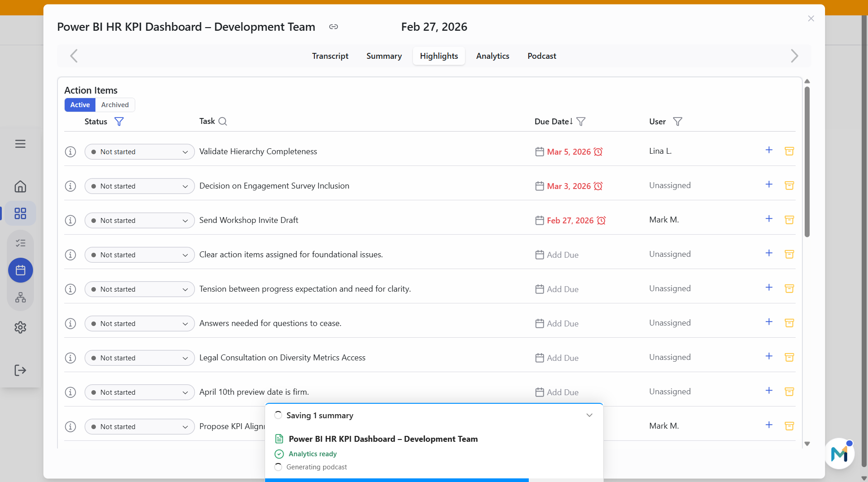
Task: Show info for Validate Hierarchy Completeness
Action: tap(71, 151)
